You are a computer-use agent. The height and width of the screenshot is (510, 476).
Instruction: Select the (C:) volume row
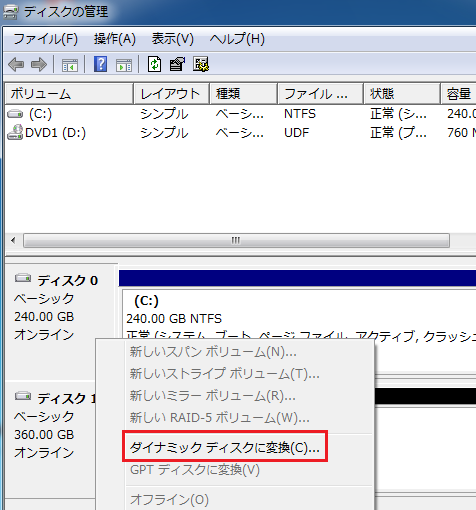tap(240, 114)
